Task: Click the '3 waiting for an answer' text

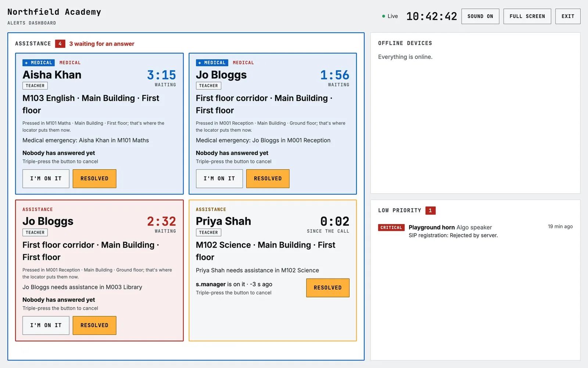Action: (x=102, y=44)
